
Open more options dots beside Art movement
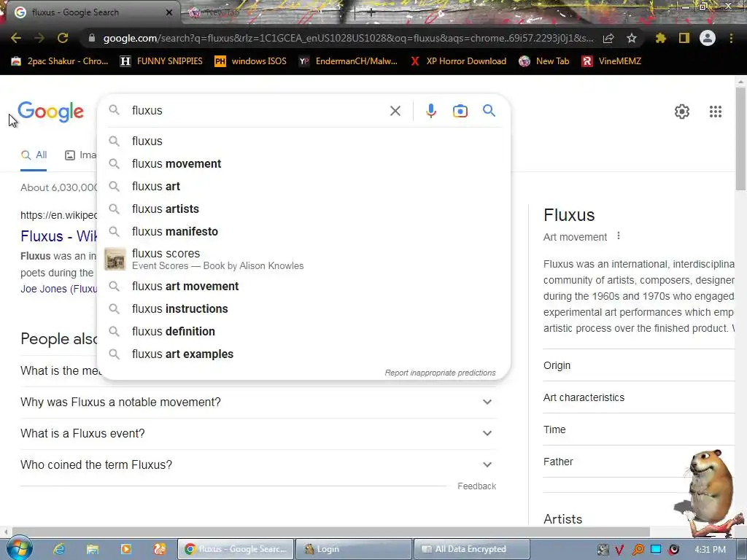619,236
